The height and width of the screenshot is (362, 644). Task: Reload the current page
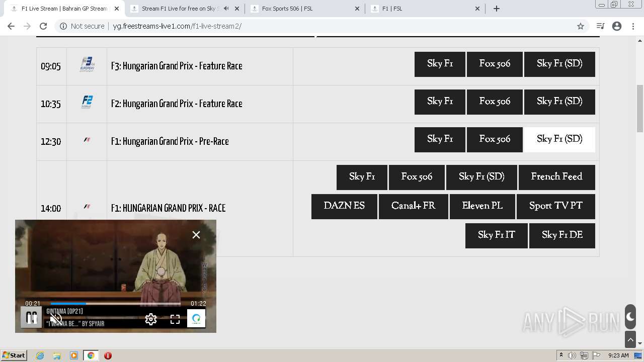click(x=43, y=26)
